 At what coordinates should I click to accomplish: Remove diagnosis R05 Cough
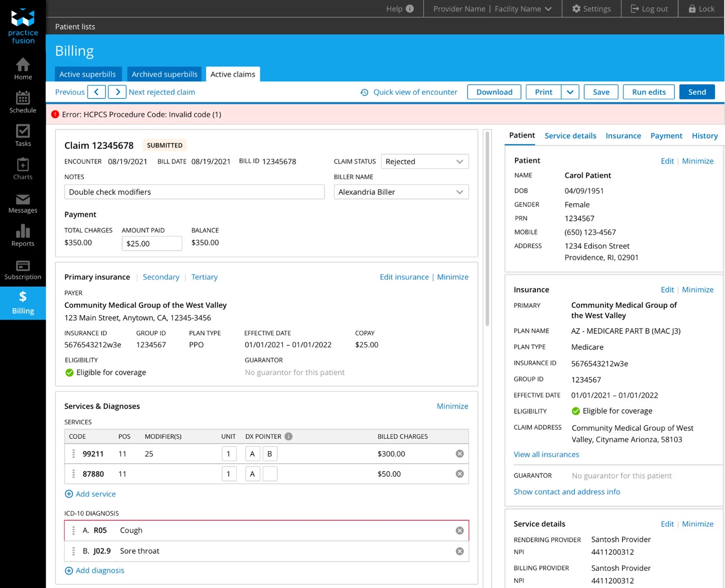pyautogui.click(x=459, y=531)
